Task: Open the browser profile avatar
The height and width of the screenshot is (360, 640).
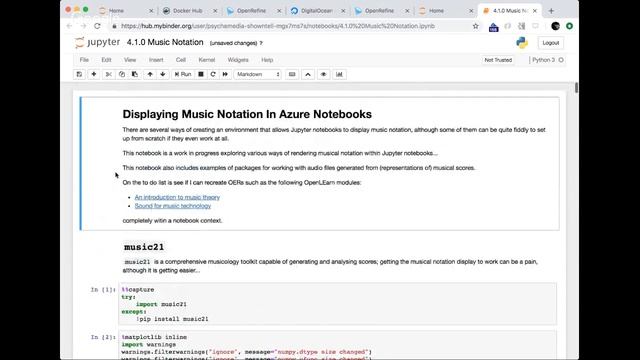Action: coord(555,26)
